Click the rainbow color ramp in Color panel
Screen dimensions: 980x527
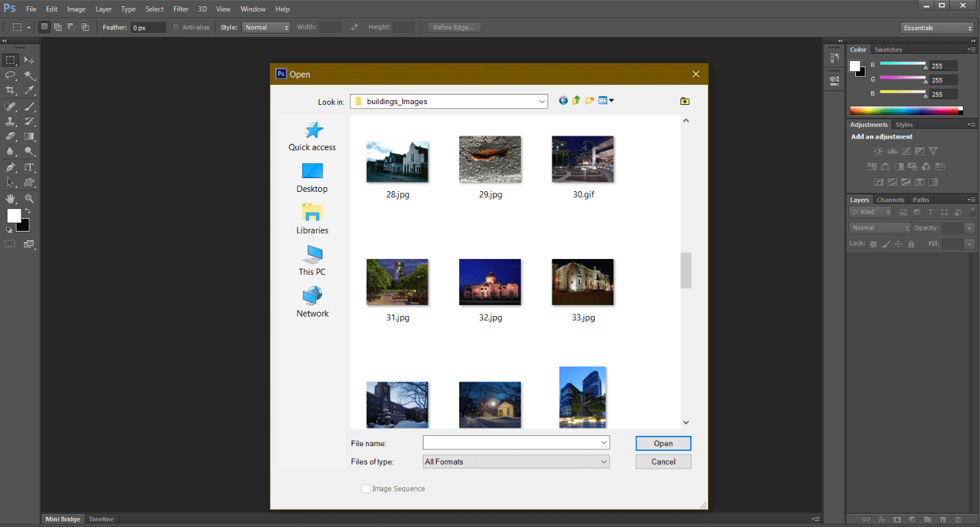coord(905,109)
